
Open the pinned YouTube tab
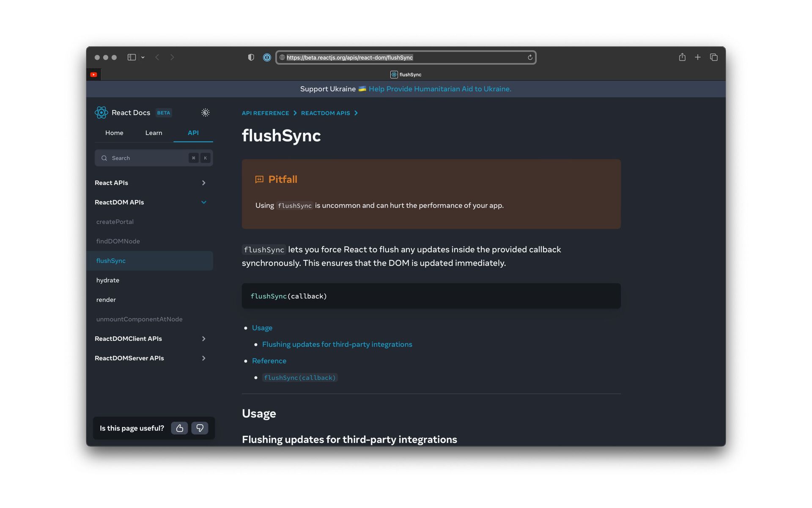94,75
